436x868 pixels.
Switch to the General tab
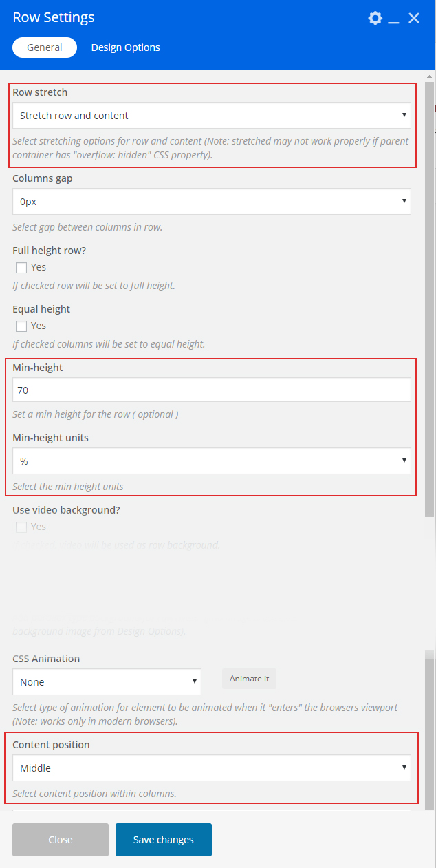(x=45, y=47)
